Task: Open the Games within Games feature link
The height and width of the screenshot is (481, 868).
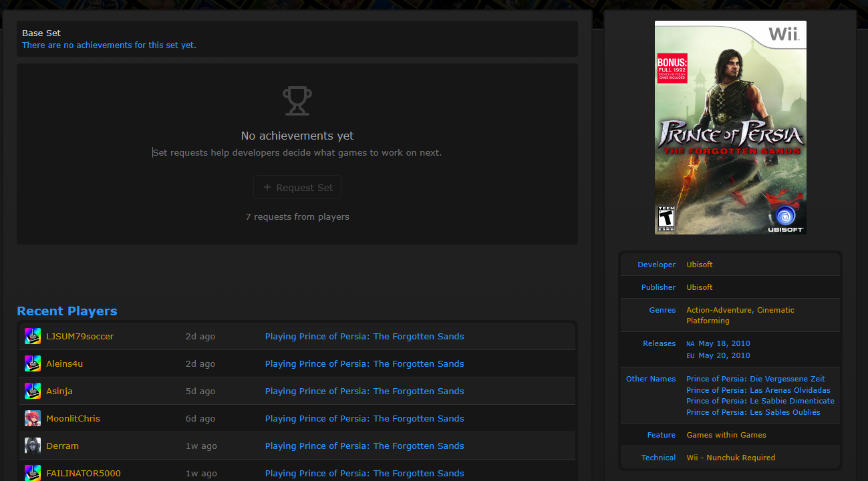Action: tap(726, 435)
